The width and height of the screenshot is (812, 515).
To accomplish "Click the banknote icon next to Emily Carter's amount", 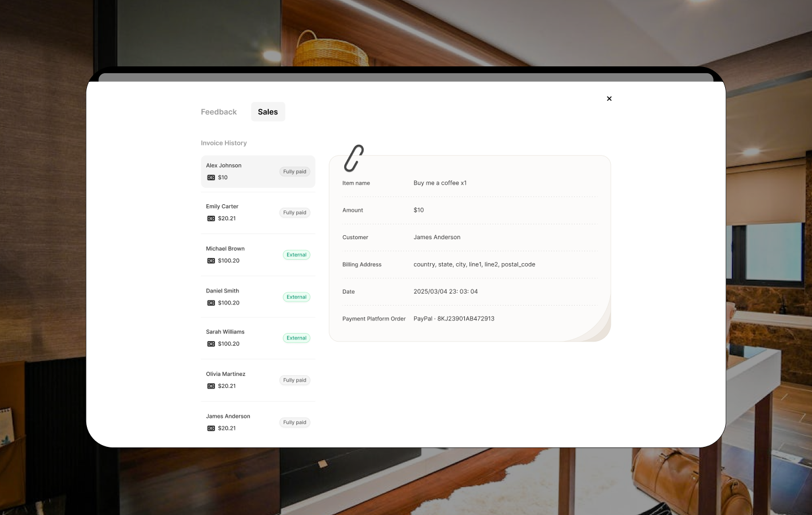I will tap(211, 219).
